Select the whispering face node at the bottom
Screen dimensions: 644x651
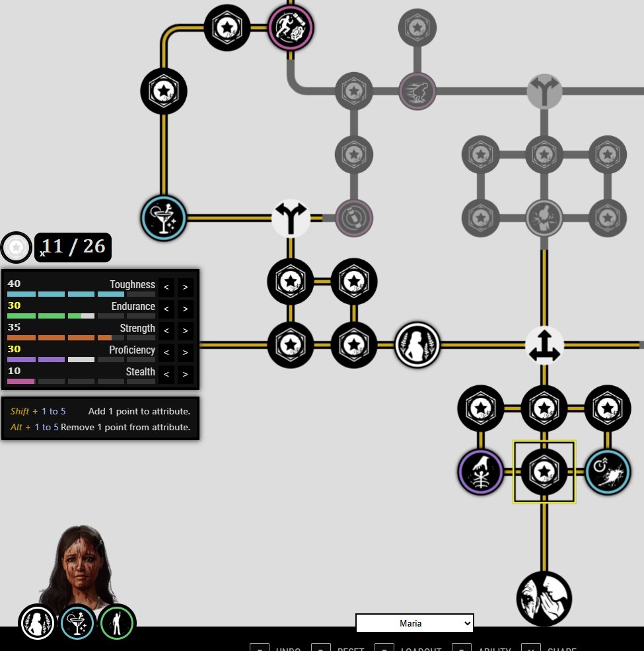click(544, 598)
